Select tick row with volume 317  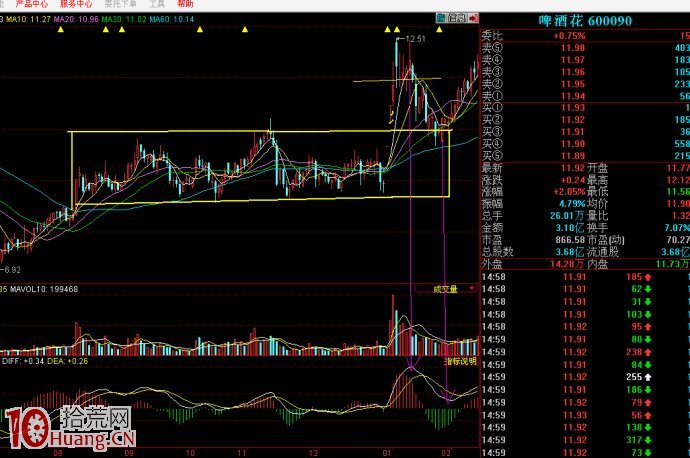pos(585,440)
